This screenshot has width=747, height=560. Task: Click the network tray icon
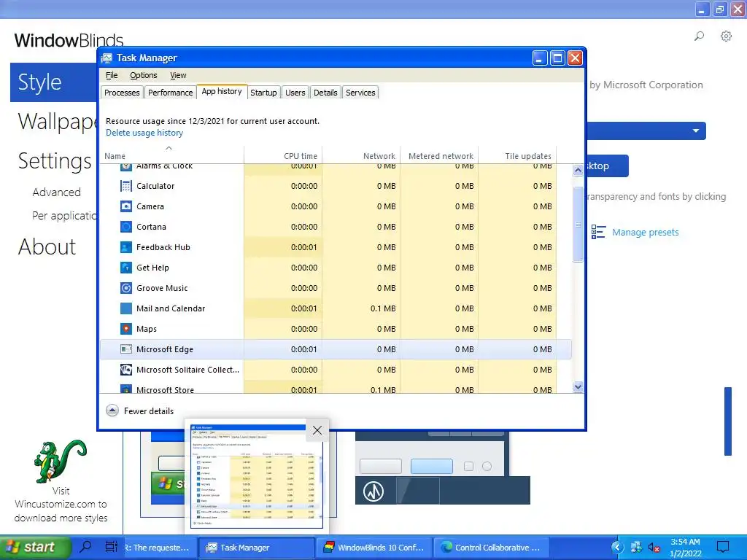tap(636, 548)
